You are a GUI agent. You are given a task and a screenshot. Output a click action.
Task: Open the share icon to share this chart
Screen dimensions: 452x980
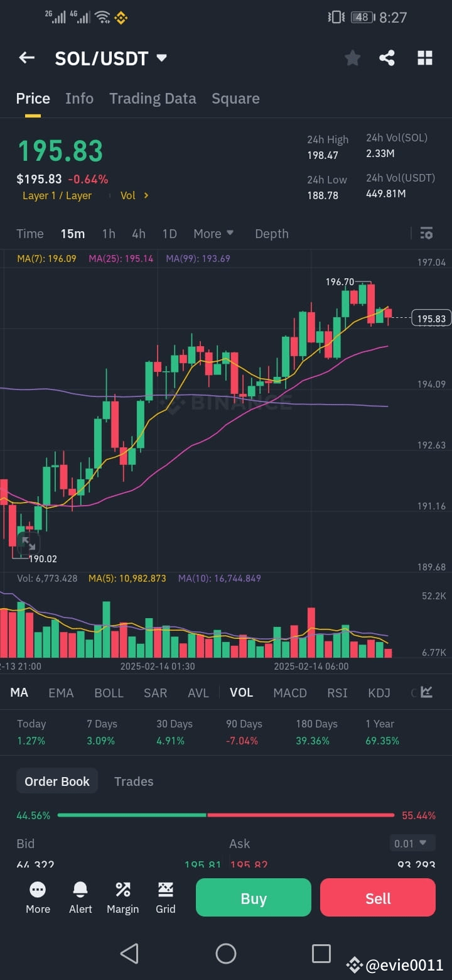(387, 57)
